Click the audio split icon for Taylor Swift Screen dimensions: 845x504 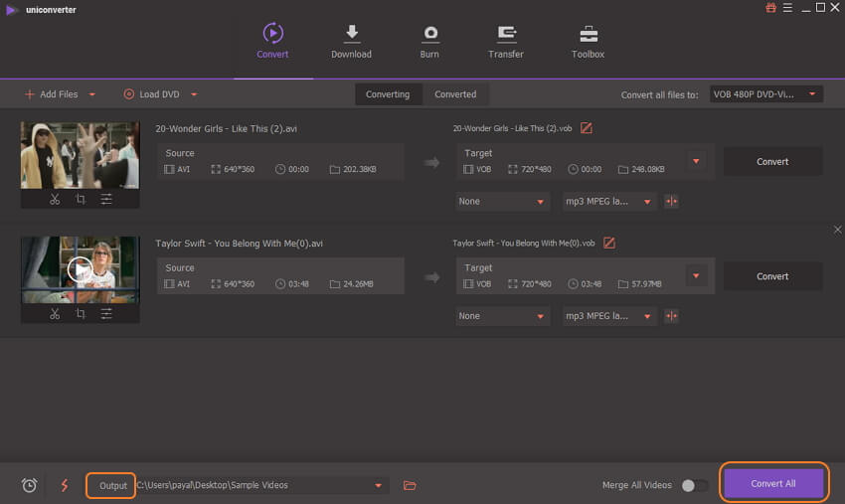click(671, 316)
